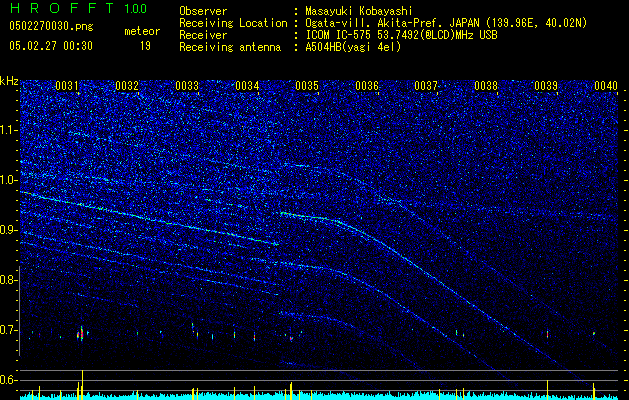Select observer name Masayuki Kobayashi
This screenshot has width=629, height=400.
pos(359,11)
